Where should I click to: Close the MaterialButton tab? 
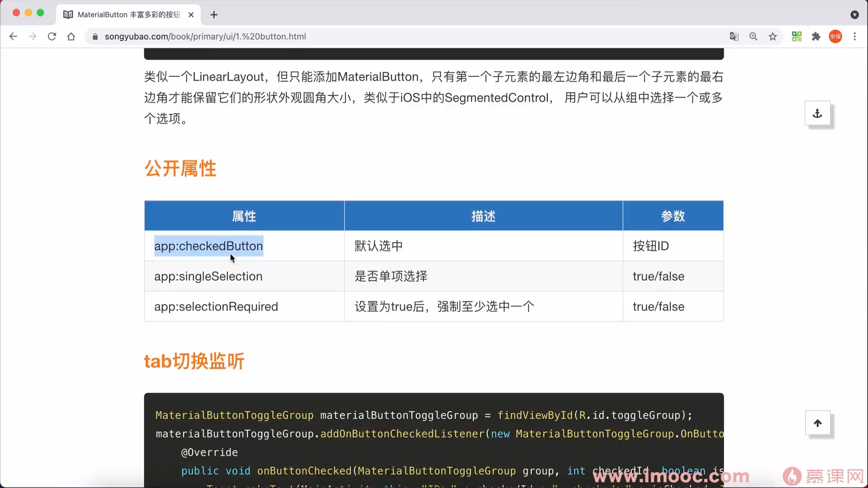(x=191, y=15)
